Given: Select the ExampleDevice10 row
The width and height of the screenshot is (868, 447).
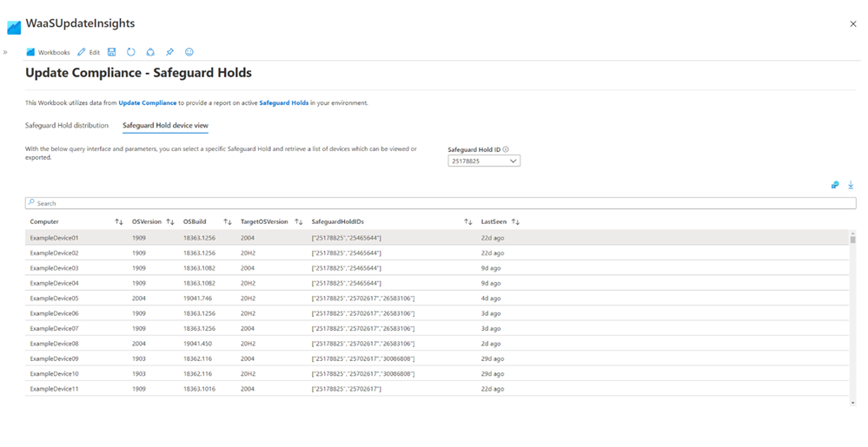Looking at the screenshot, I should tap(437, 374).
